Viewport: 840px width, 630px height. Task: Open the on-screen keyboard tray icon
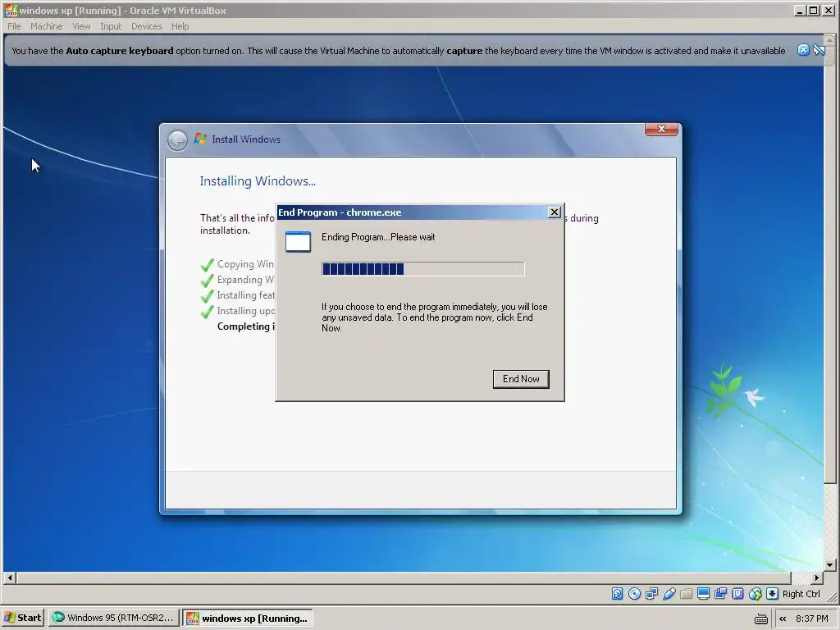click(x=760, y=619)
